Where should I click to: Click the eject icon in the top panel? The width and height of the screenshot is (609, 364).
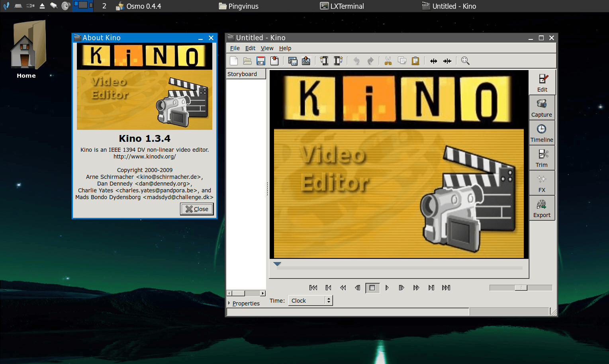pos(42,6)
